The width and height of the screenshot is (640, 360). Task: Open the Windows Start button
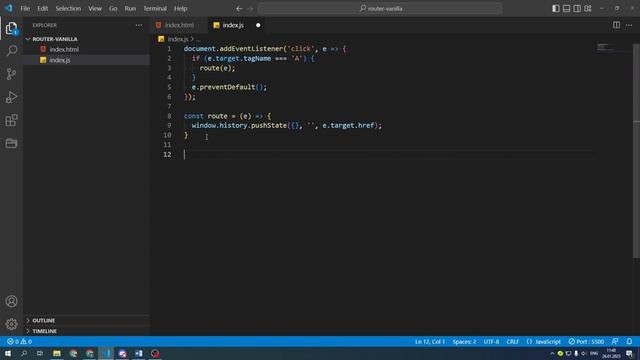8,353
